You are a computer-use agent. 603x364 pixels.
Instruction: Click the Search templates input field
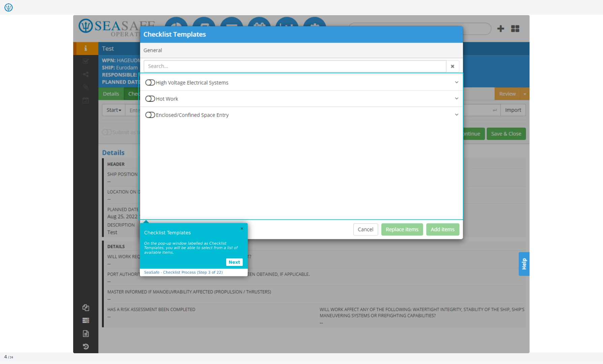tap(295, 66)
